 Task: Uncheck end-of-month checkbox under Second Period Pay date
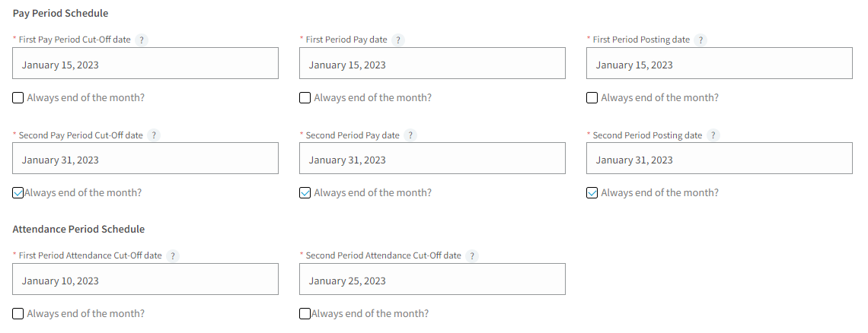pyautogui.click(x=305, y=193)
